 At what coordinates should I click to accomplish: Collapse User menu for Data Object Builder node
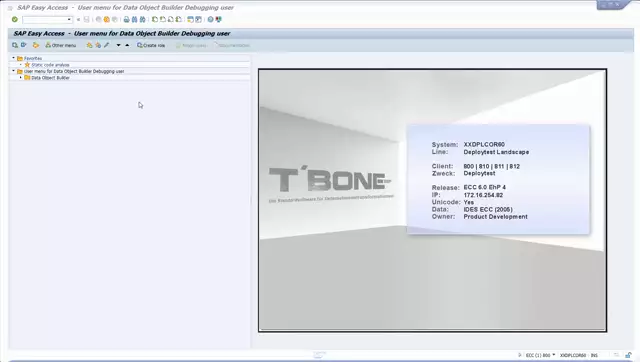pos(13,71)
